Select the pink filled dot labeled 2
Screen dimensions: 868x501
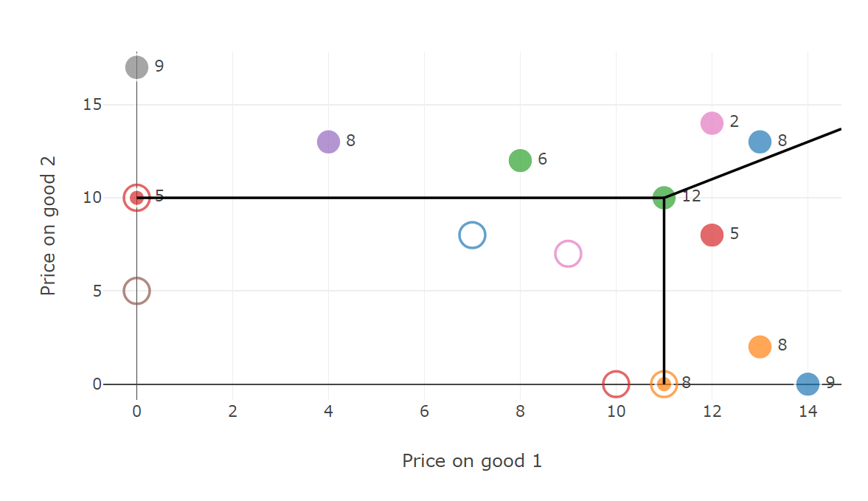pyautogui.click(x=712, y=123)
